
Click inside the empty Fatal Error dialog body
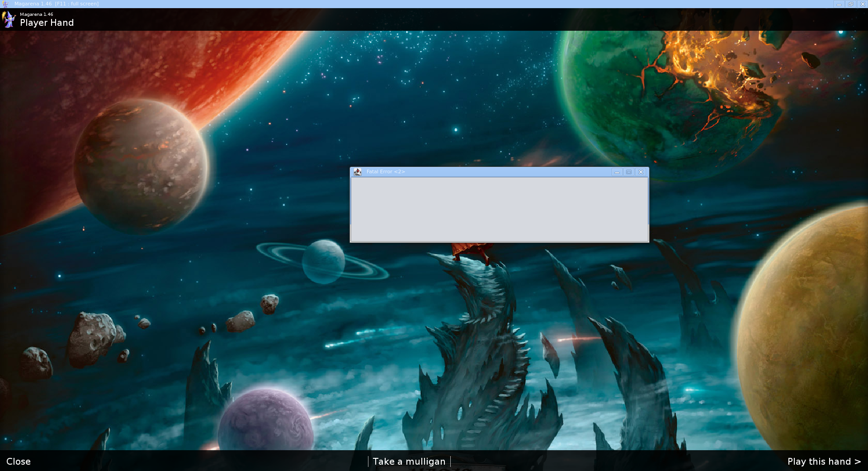pyautogui.click(x=499, y=209)
